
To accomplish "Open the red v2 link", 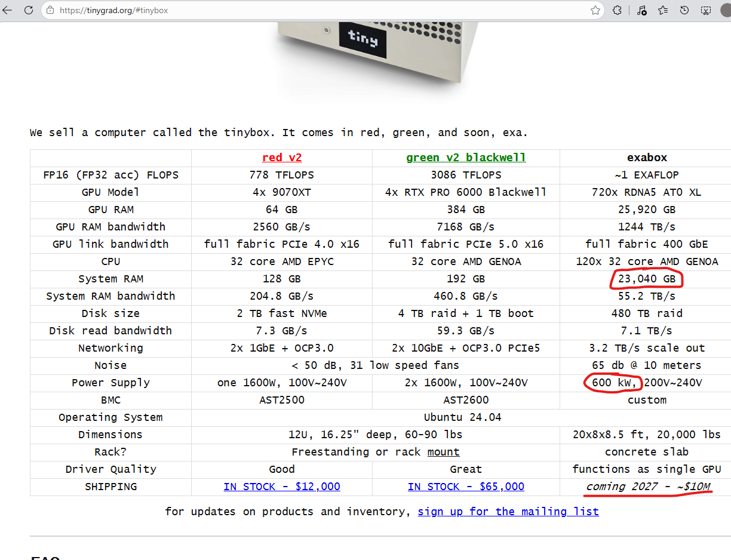I will point(282,158).
